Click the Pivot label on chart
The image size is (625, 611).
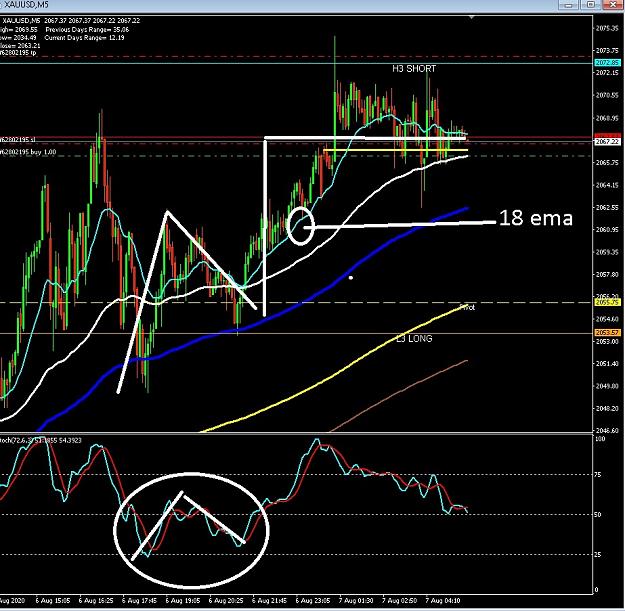tap(467, 307)
